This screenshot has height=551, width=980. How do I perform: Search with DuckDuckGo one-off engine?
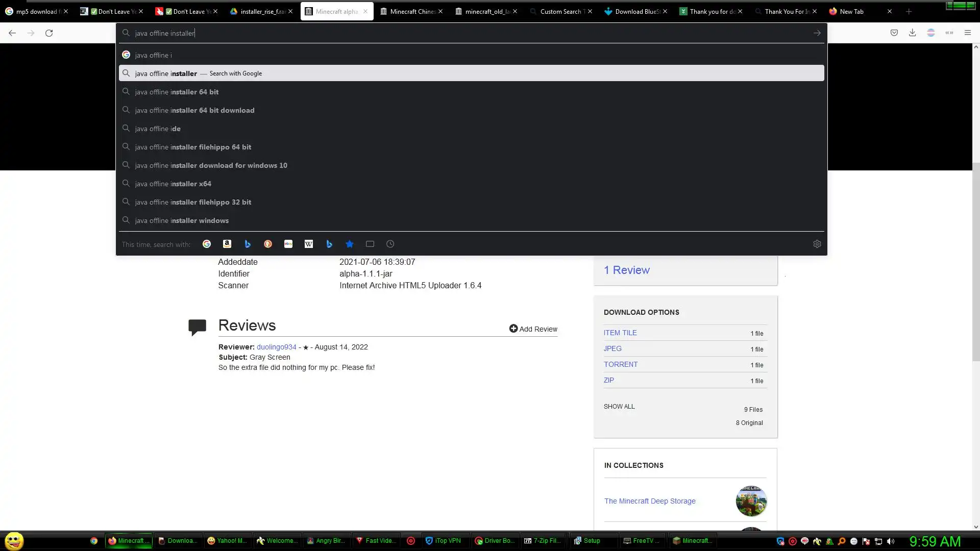268,244
